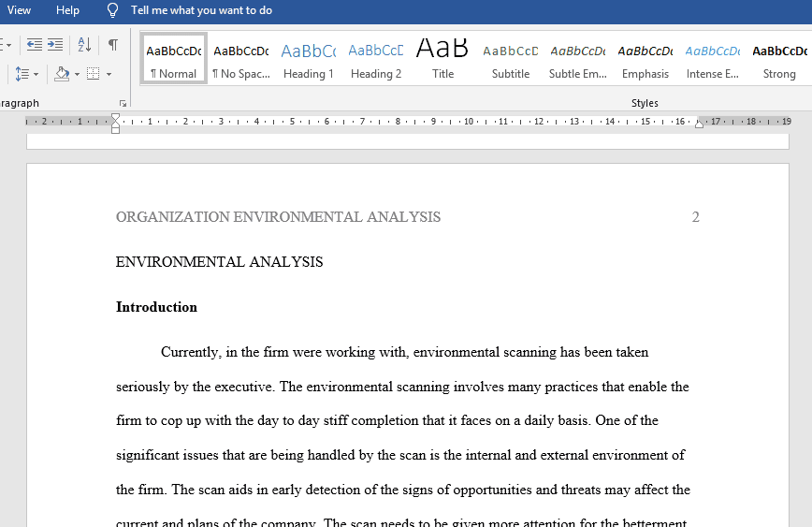812x527 pixels.
Task: Click the page number 2 in header
Action: [695, 216]
